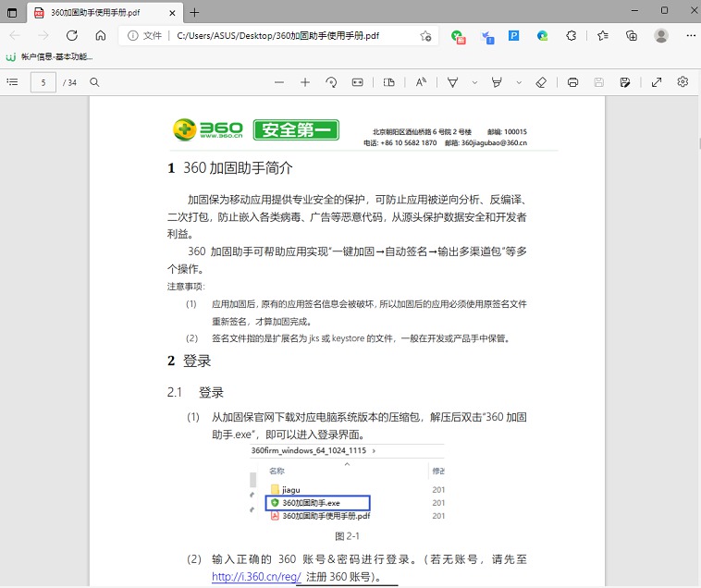The height and width of the screenshot is (588, 701).
Task: Click the email 360jiagubao@360.cn in header
Action: tap(494, 143)
